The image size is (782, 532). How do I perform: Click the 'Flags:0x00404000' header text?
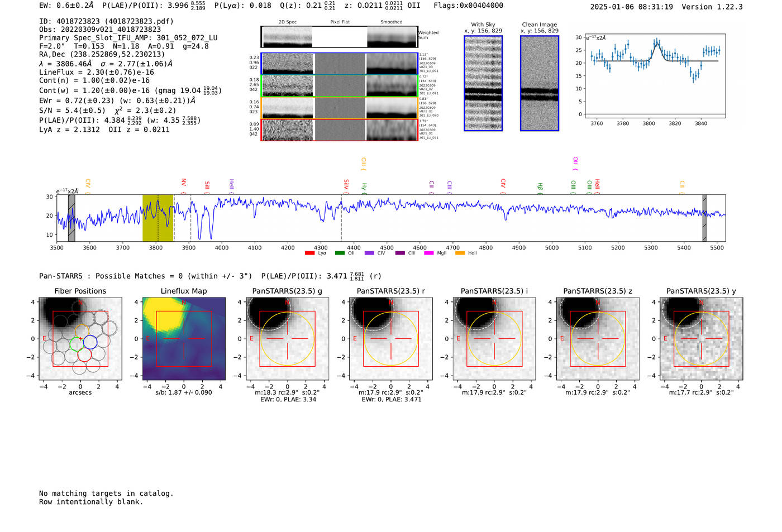(x=468, y=6)
